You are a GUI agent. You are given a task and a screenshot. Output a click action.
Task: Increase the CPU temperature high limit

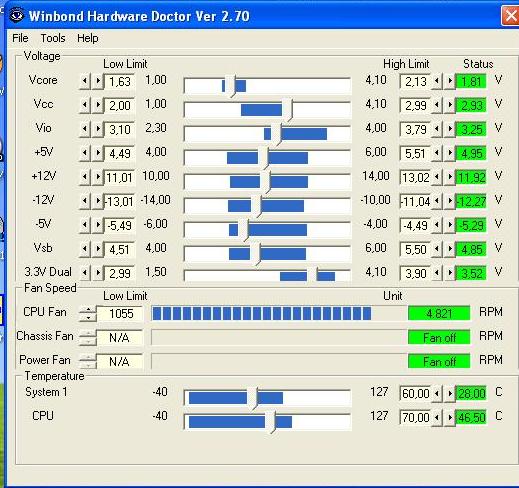click(450, 417)
